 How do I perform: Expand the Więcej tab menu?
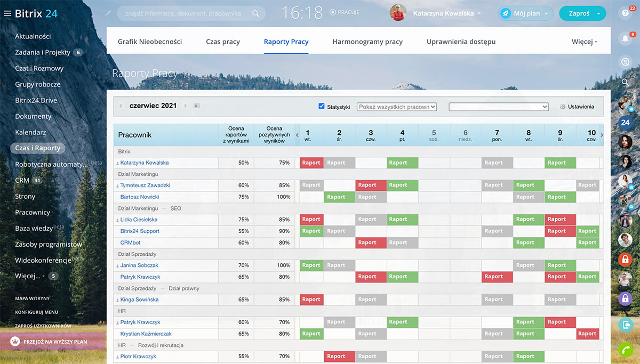584,42
